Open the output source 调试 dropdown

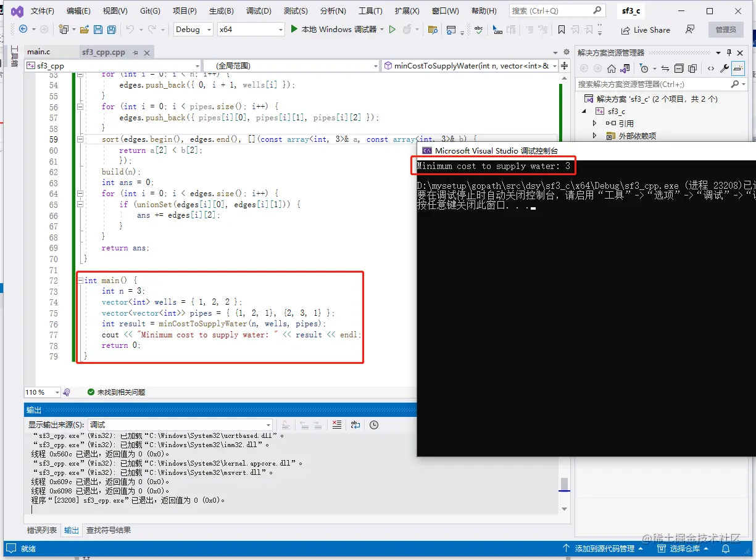(x=180, y=424)
